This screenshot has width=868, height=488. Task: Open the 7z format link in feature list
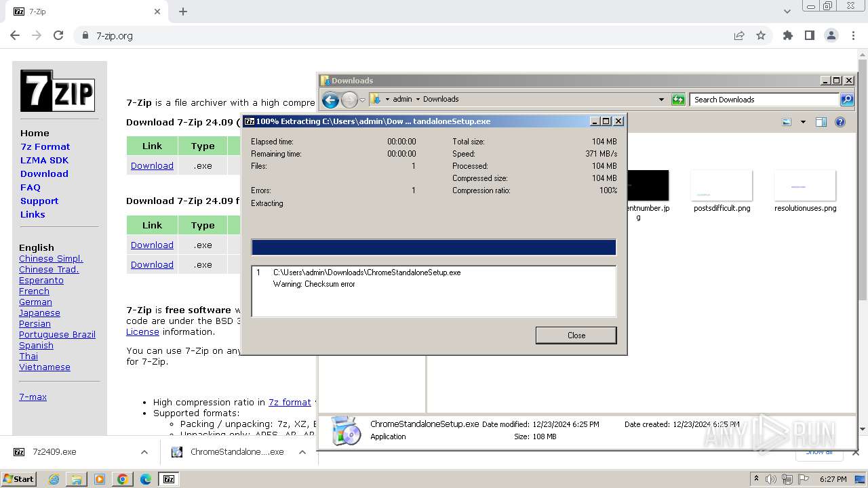(x=290, y=402)
